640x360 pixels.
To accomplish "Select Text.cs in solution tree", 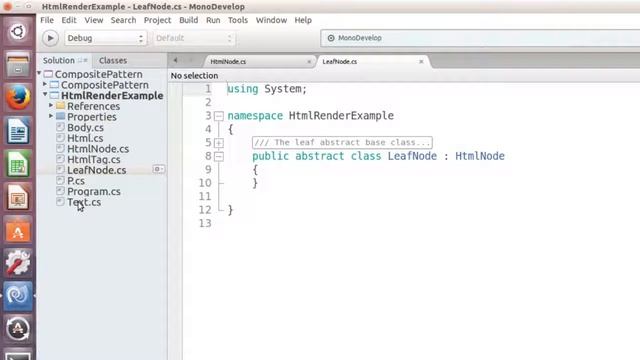I will pyautogui.click(x=84, y=202).
